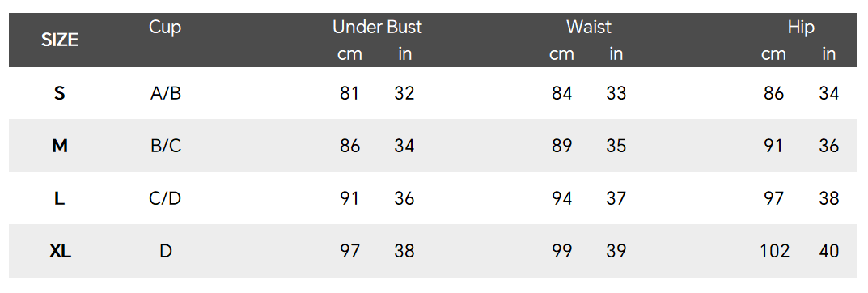Click the in unit under Hip
Screen dimensions: 868x293
pyautogui.click(x=828, y=53)
